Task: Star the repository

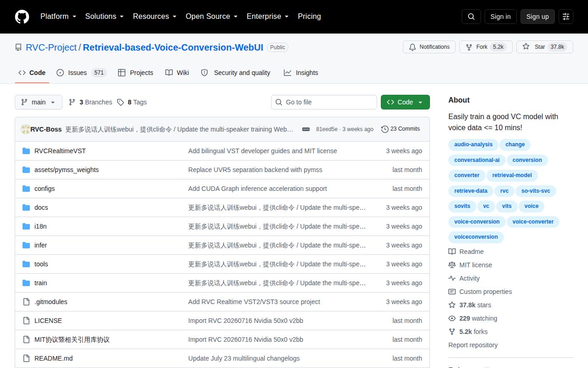Action: tap(545, 47)
